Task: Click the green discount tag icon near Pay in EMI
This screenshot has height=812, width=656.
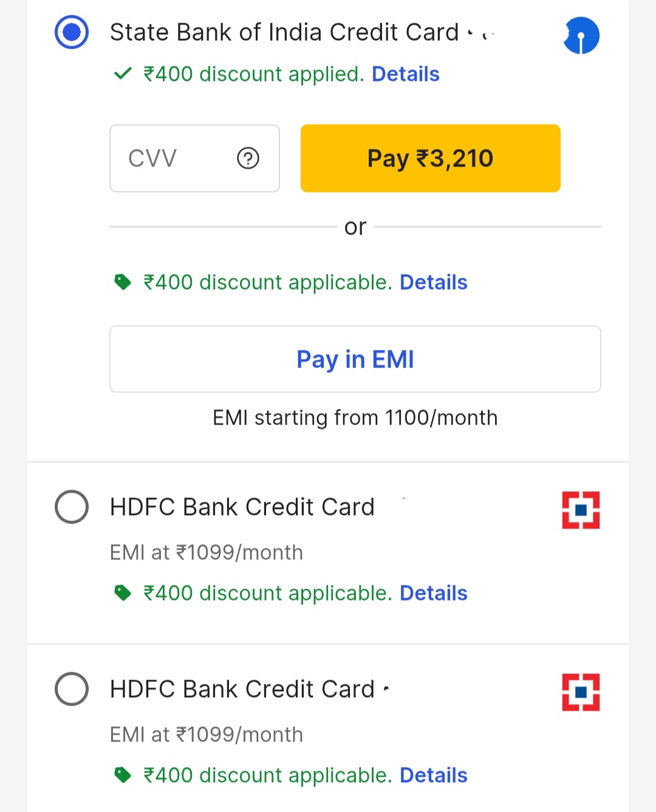Action: [x=123, y=282]
